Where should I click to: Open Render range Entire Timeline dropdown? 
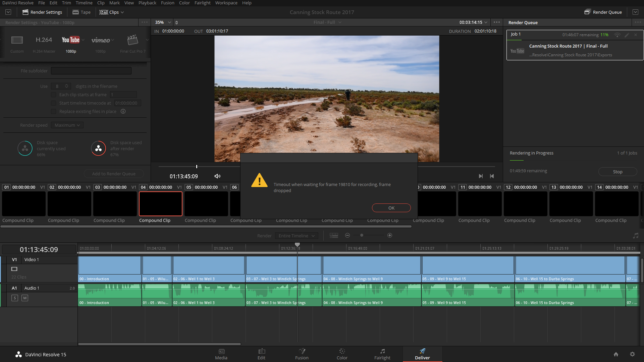coord(297,236)
